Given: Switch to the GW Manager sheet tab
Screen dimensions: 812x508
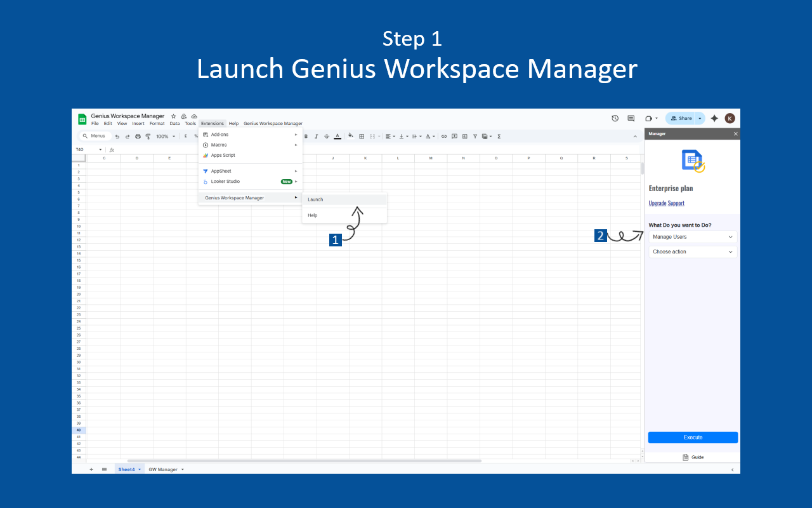Looking at the screenshot, I should 166,469.
